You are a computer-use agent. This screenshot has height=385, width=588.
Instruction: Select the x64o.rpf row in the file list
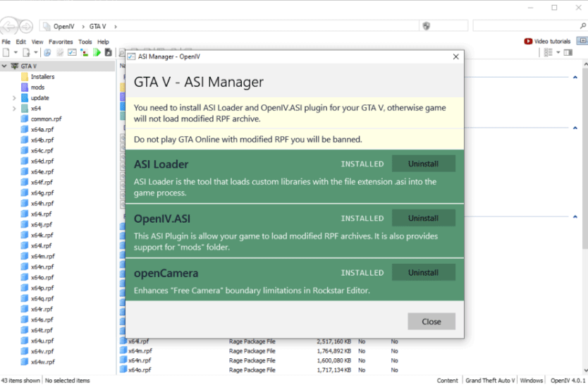pyautogui.click(x=259, y=369)
